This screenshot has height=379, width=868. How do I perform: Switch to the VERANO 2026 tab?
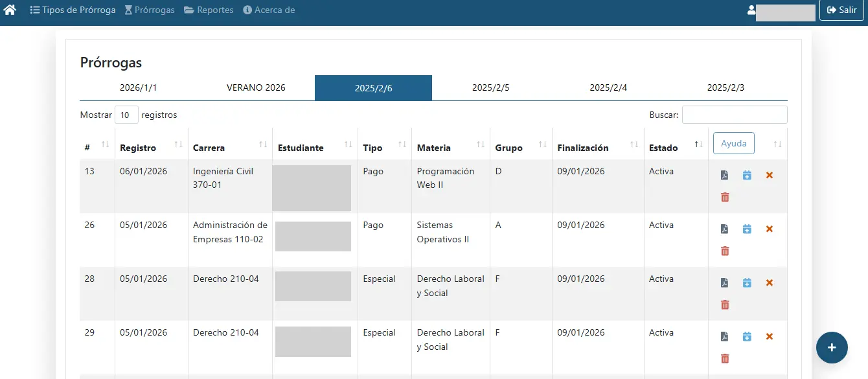pos(256,87)
